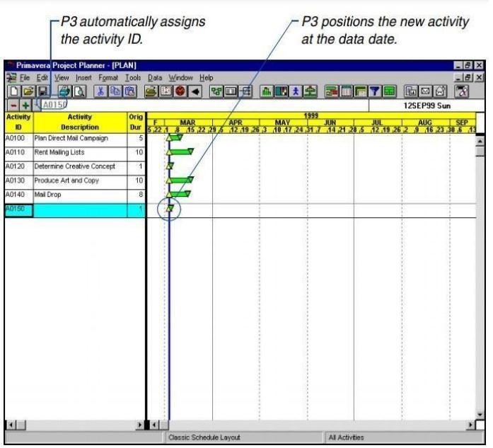Click the green and red bars icon

pos(332,91)
